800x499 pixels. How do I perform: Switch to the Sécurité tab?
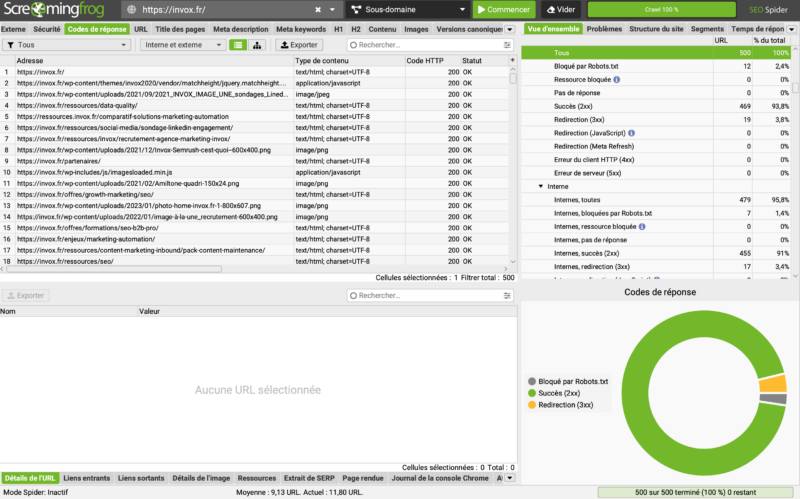[x=46, y=29]
